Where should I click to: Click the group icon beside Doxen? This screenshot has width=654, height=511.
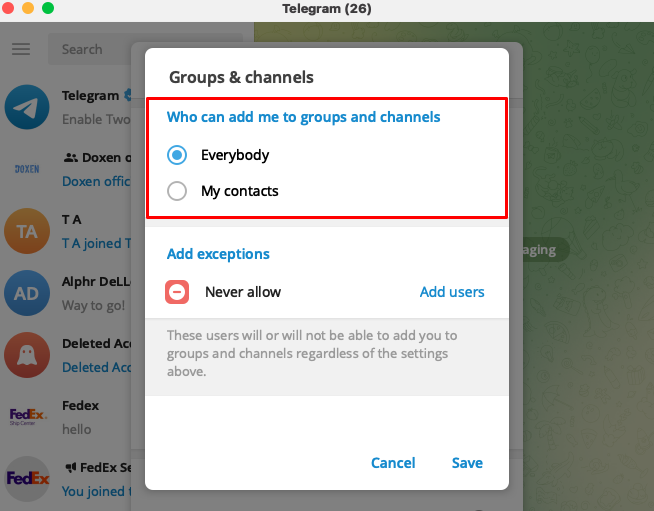coord(70,158)
